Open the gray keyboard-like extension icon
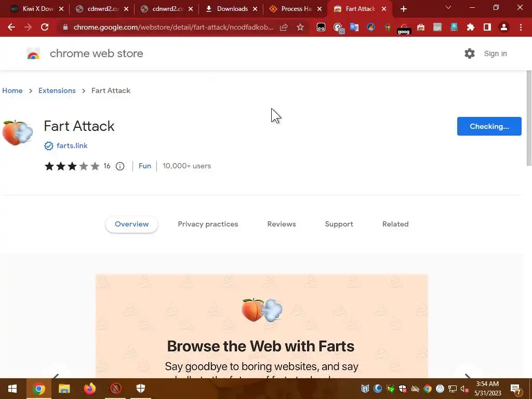The height and width of the screenshot is (399, 532). (437, 27)
